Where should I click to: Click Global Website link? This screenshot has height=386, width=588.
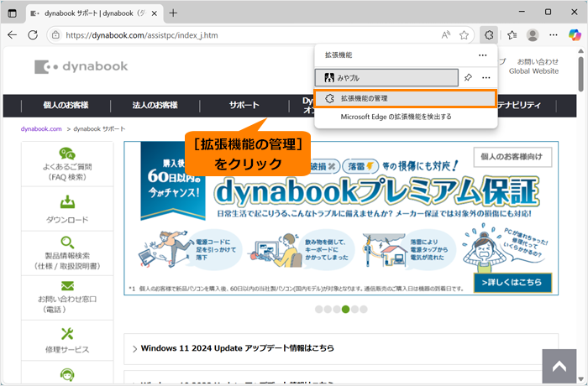pyautogui.click(x=533, y=71)
